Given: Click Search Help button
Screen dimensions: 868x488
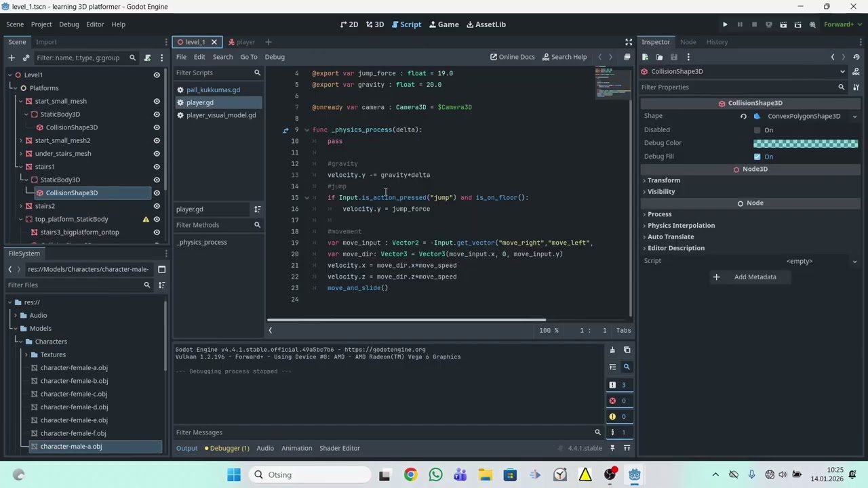Looking at the screenshot, I should [564, 57].
